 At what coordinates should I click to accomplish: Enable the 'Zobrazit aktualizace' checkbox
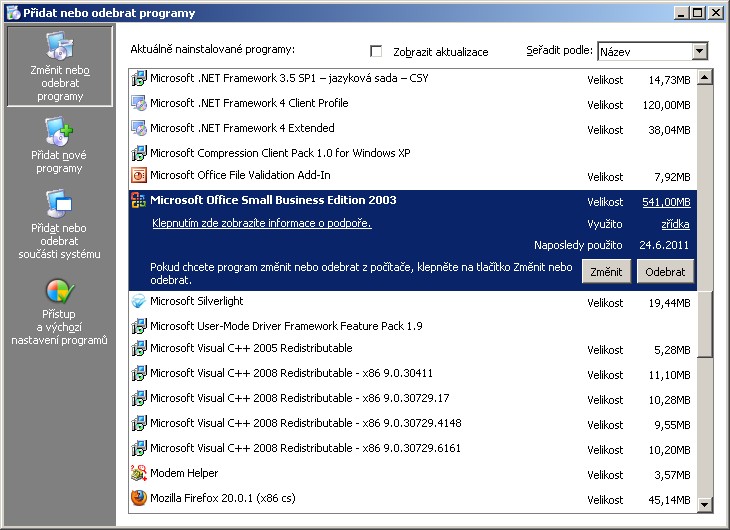click(377, 51)
